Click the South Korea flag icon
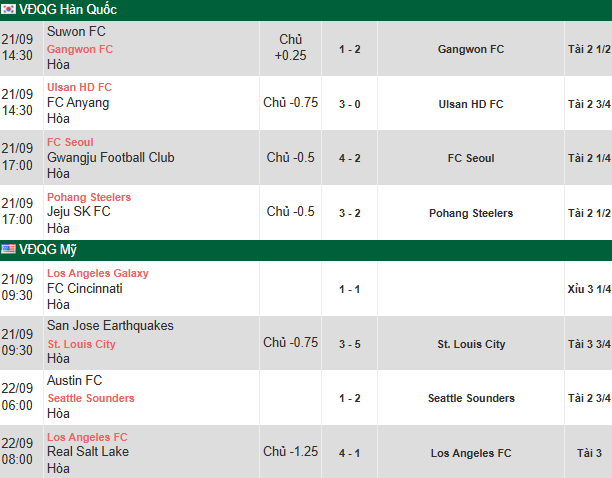This screenshot has width=612, height=478. (9, 9)
